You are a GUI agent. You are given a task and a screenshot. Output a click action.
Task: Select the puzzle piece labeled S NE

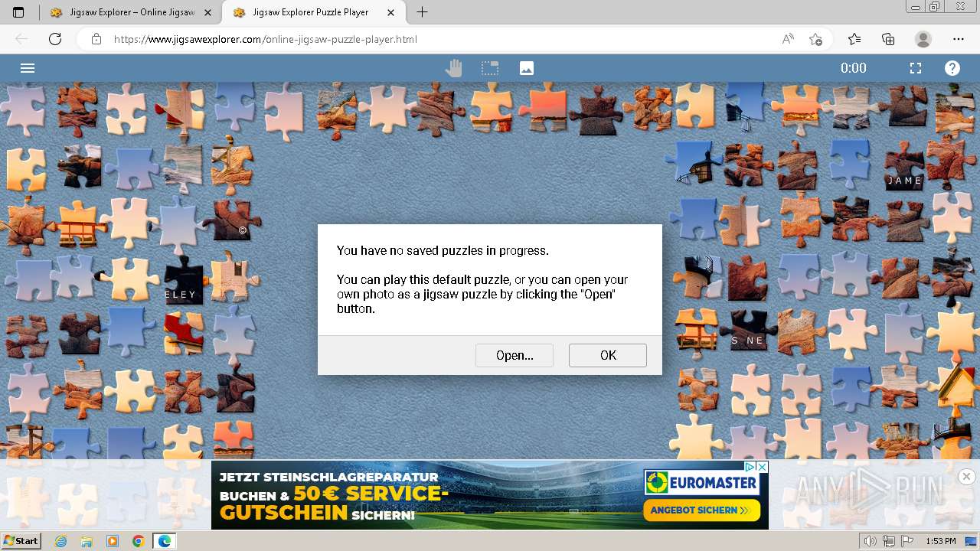coord(749,331)
